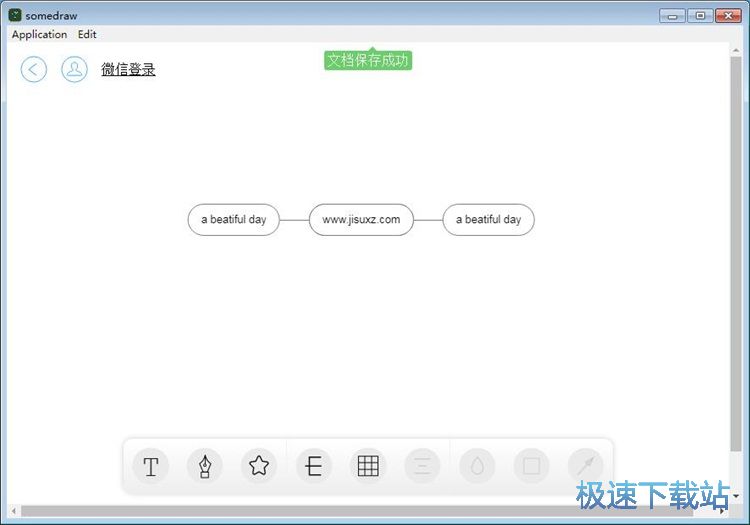Image resolution: width=750 pixels, height=525 pixels.
Task: Choose the mind map branch tool
Action: click(314, 466)
